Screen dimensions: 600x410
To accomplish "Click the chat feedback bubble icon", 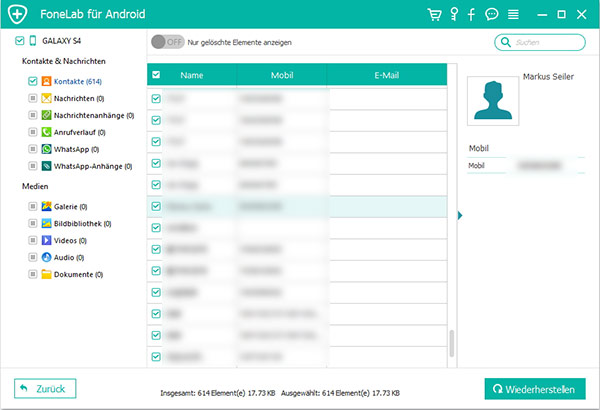I will coord(491,15).
